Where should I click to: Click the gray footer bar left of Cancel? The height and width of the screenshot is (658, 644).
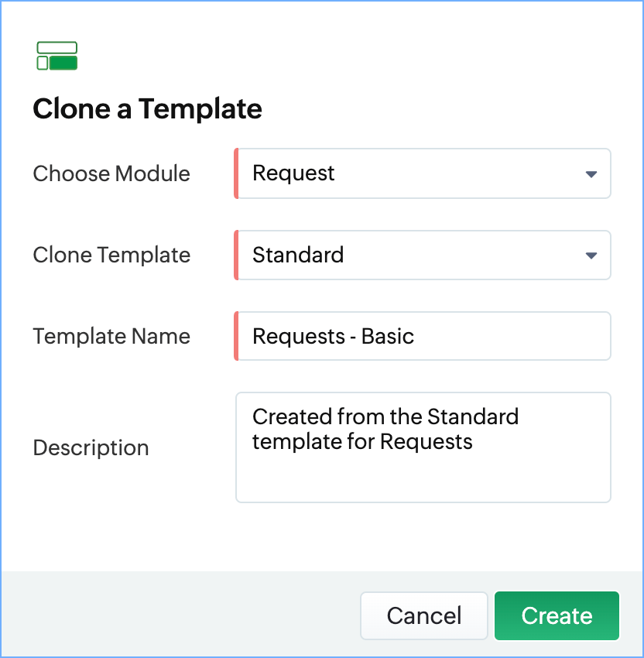180,614
